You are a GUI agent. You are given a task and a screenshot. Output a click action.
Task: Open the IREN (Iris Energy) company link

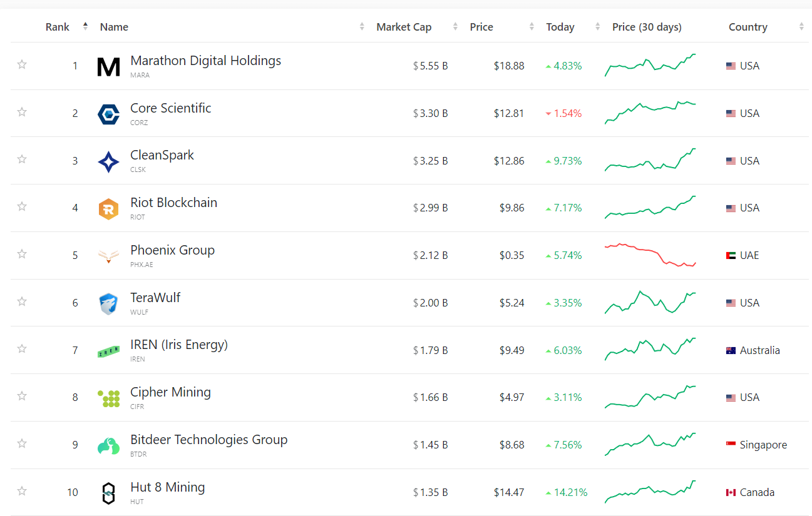click(x=178, y=345)
